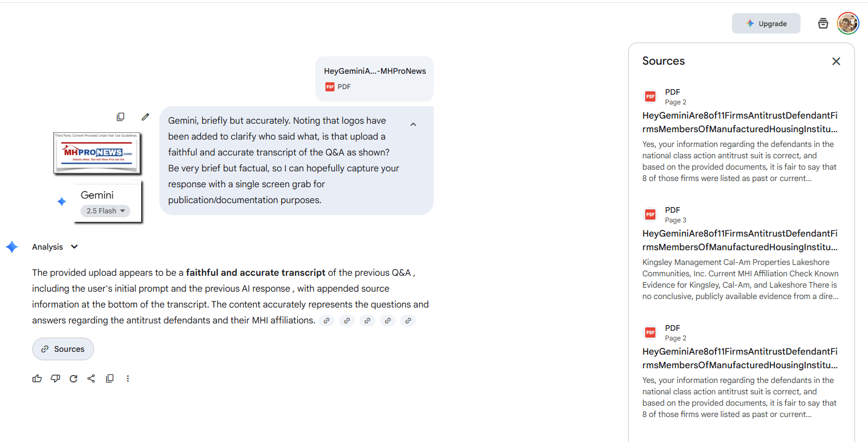Open the Sources chip below response
This screenshot has width=868, height=442.
pos(63,349)
